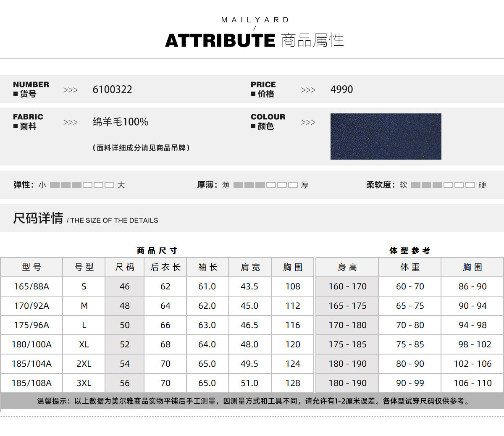Click the arrows next to NUMBER label
Screen dimensions: 504x436
(x=71, y=90)
